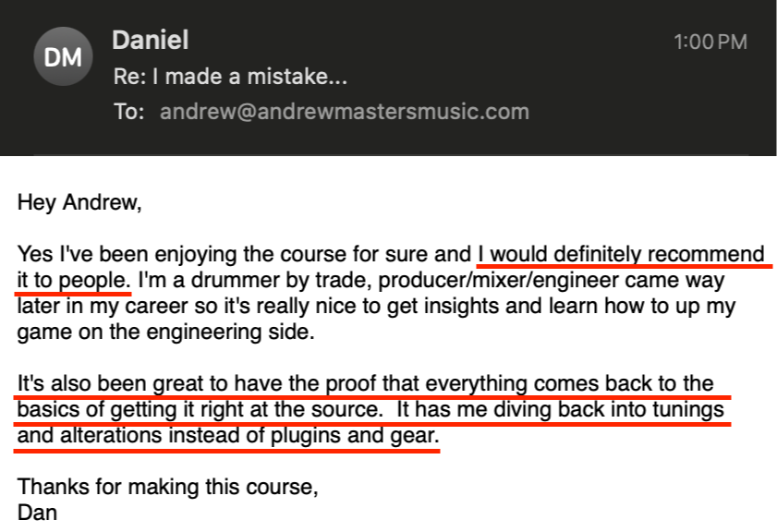Click the line Thanks for making this course
This screenshot has height=532, width=777.
tap(167, 487)
